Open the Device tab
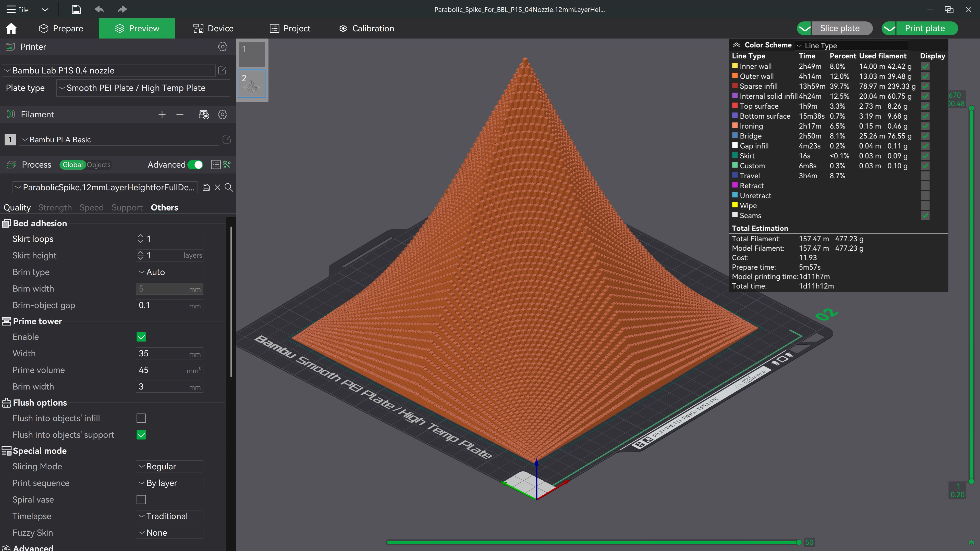Image resolution: width=980 pixels, height=551 pixels. click(213, 29)
